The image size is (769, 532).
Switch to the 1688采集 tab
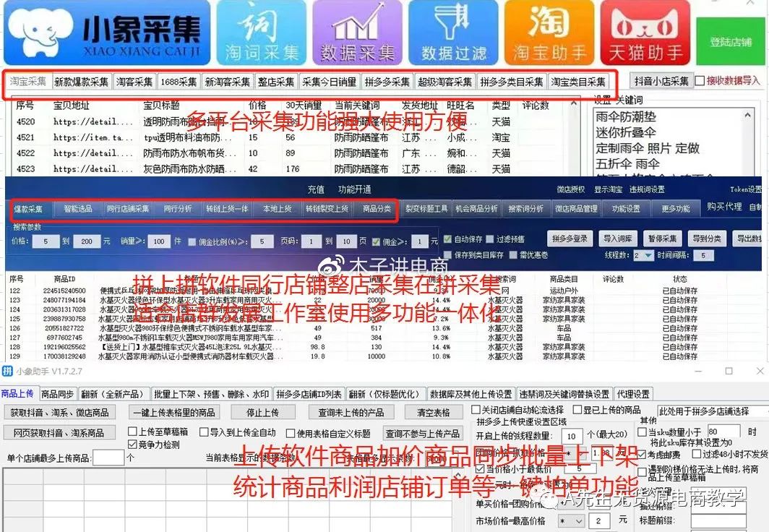(x=179, y=82)
